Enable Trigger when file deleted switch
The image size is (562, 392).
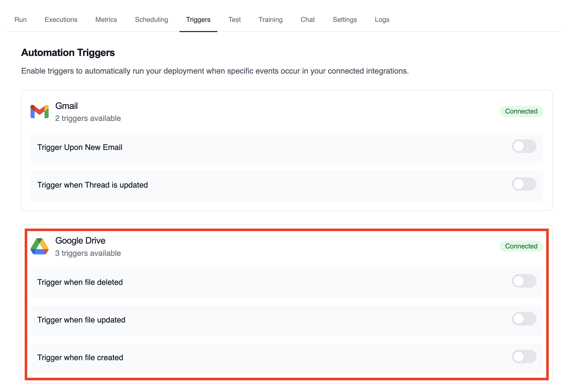(x=524, y=281)
